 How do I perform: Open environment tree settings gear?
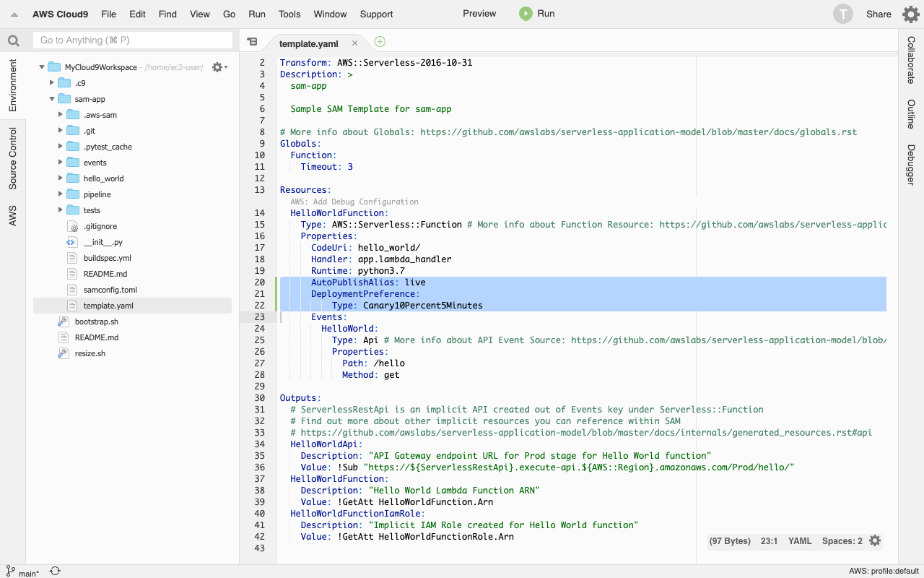[x=219, y=67]
